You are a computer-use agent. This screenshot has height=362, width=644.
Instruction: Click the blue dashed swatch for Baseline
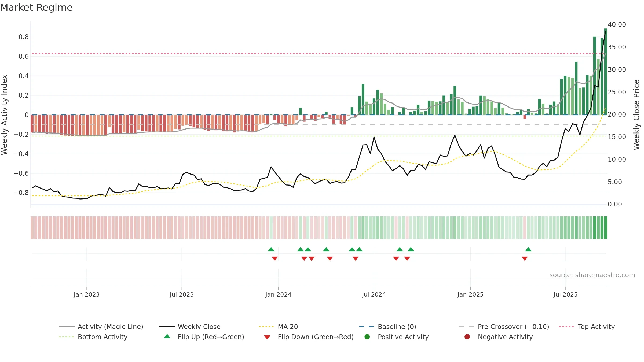pos(366,327)
